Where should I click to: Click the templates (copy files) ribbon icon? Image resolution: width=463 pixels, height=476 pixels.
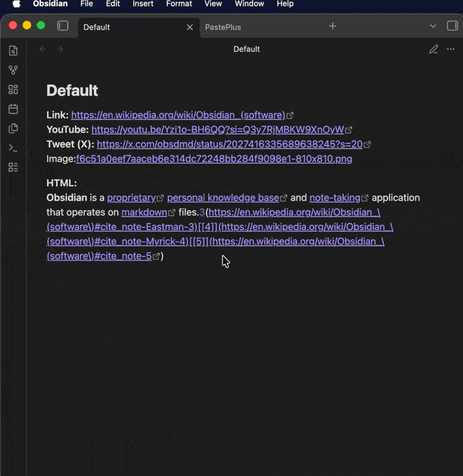13,129
